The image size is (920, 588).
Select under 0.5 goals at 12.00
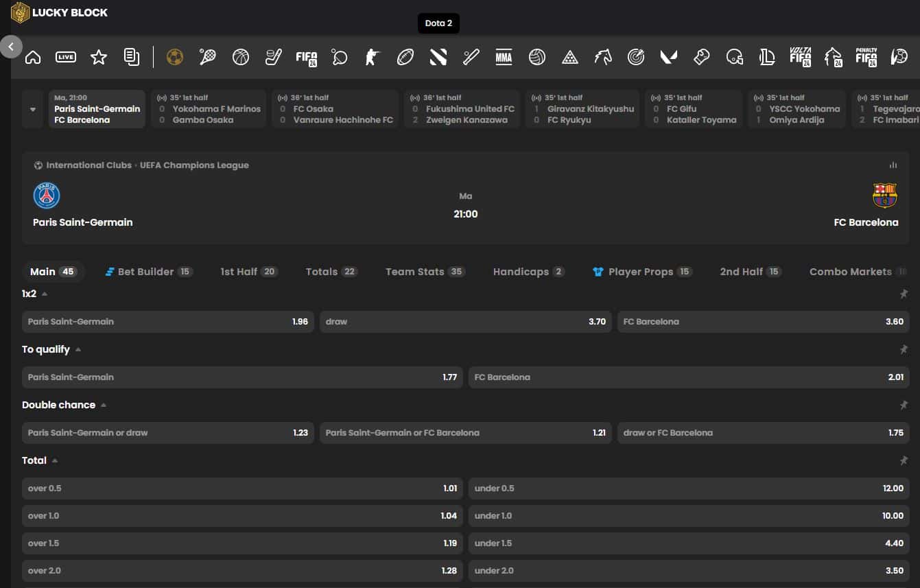tap(689, 488)
